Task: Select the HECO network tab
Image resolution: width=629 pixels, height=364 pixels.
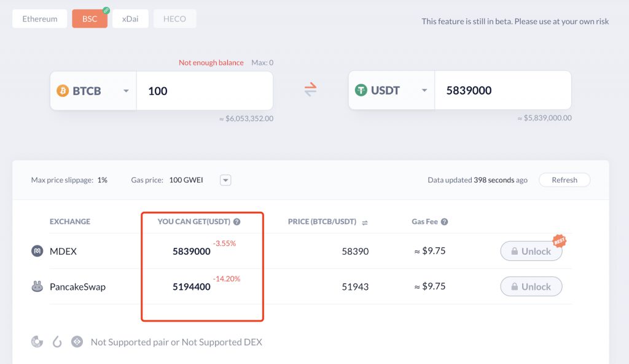Action: [x=174, y=19]
